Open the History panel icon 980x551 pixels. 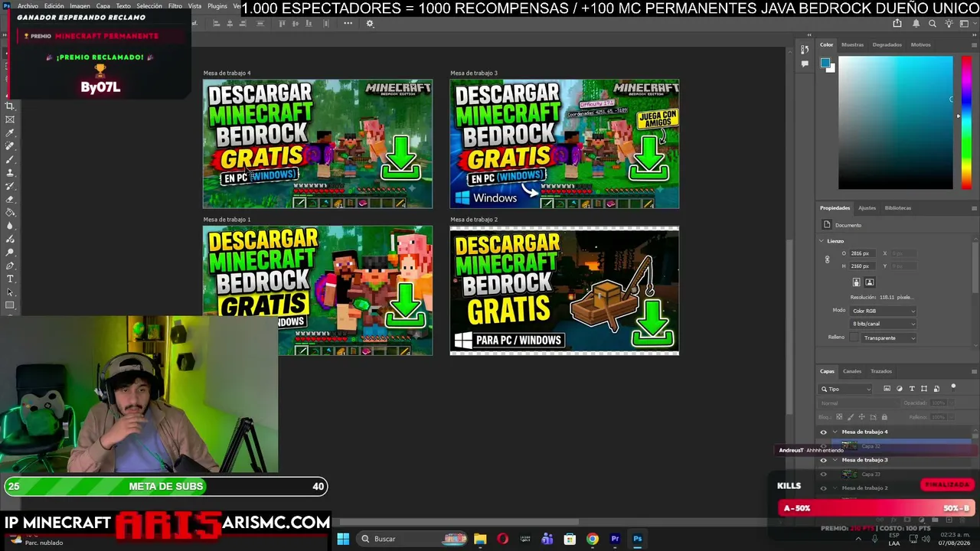805,50
